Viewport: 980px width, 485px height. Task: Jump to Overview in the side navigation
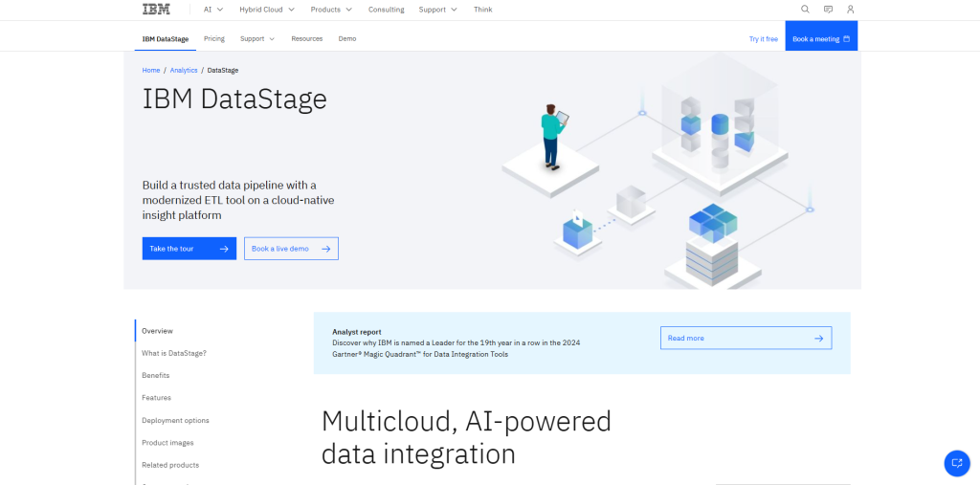(158, 331)
